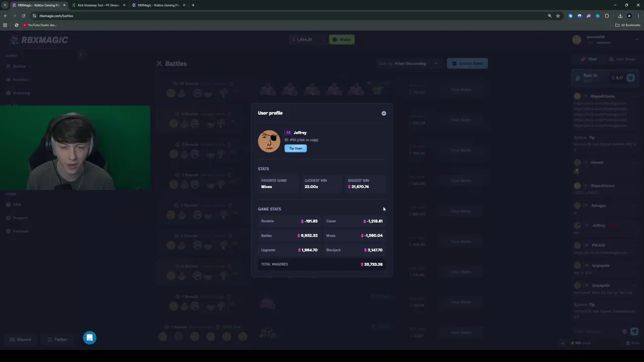The image size is (644, 362).
Task: Click the Blackjack 3,147.70 game stat
Action: [354, 250]
